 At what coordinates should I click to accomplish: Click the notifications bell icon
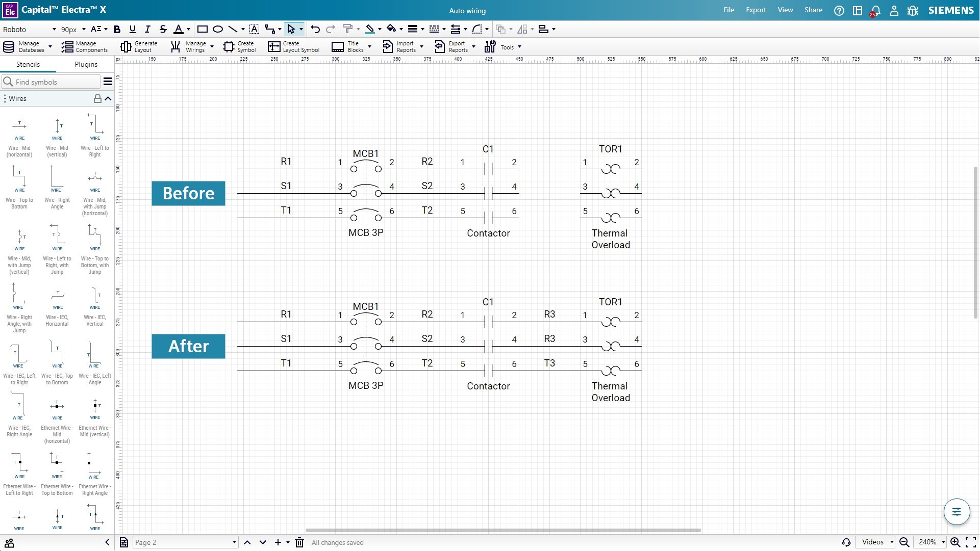pos(875,11)
